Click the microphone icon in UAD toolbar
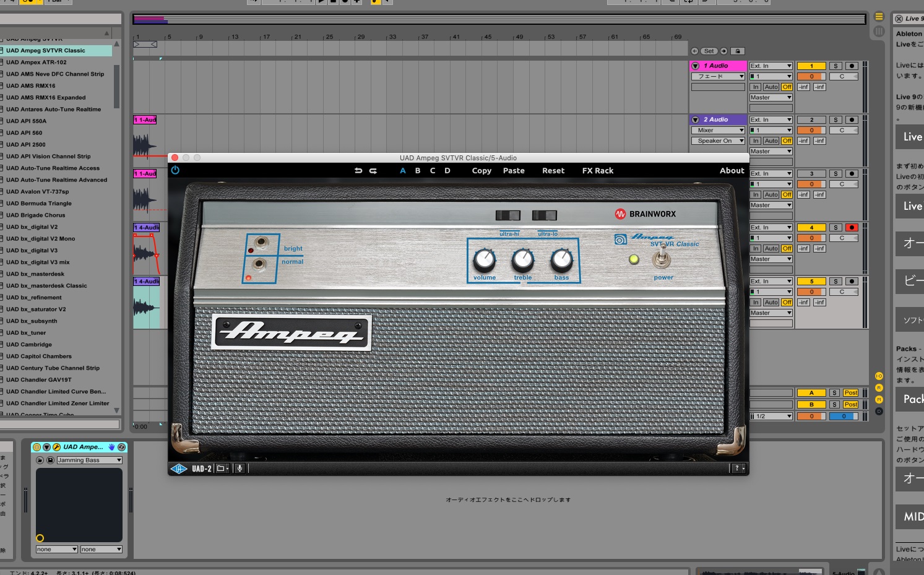 coord(240,469)
